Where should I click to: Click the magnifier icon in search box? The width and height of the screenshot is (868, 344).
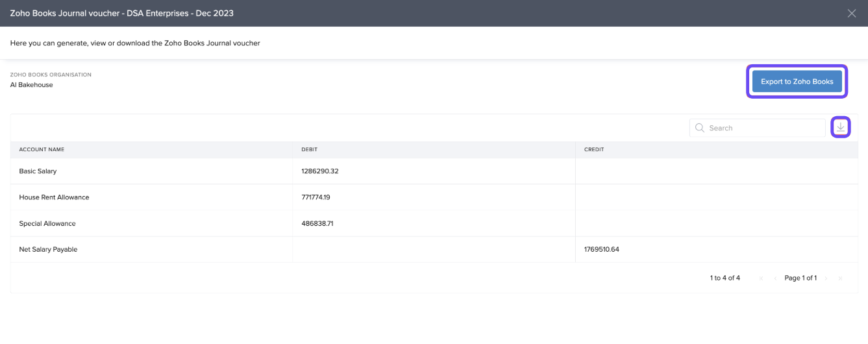point(700,128)
